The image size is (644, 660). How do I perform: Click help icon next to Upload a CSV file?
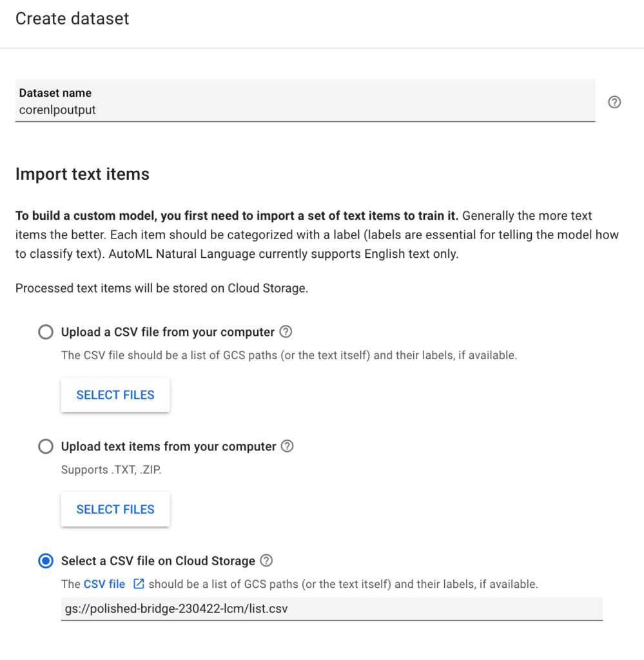pyautogui.click(x=286, y=332)
